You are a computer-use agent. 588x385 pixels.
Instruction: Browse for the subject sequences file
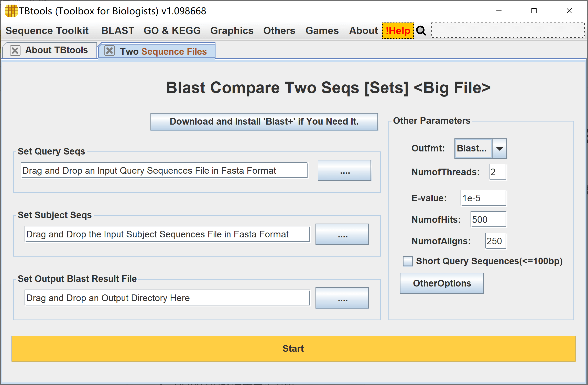point(342,234)
